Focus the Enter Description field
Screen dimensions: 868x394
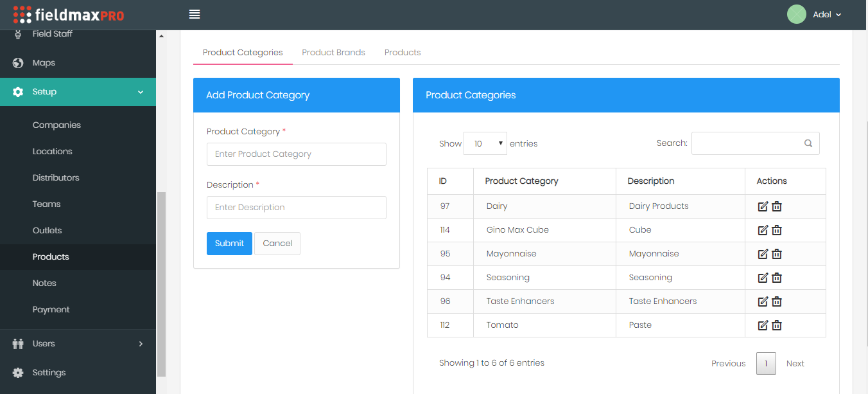[297, 208]
